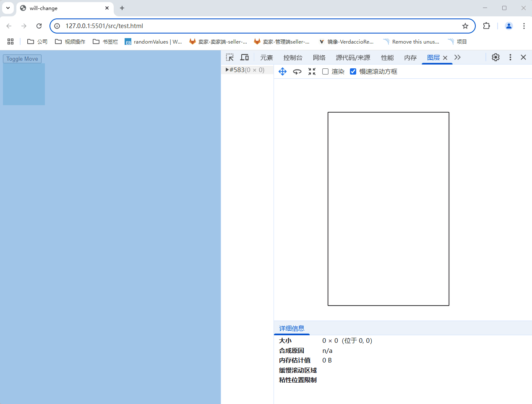Open the 卖家-管理端seller bookmark

pyautogui.click(x=282, y=41)
